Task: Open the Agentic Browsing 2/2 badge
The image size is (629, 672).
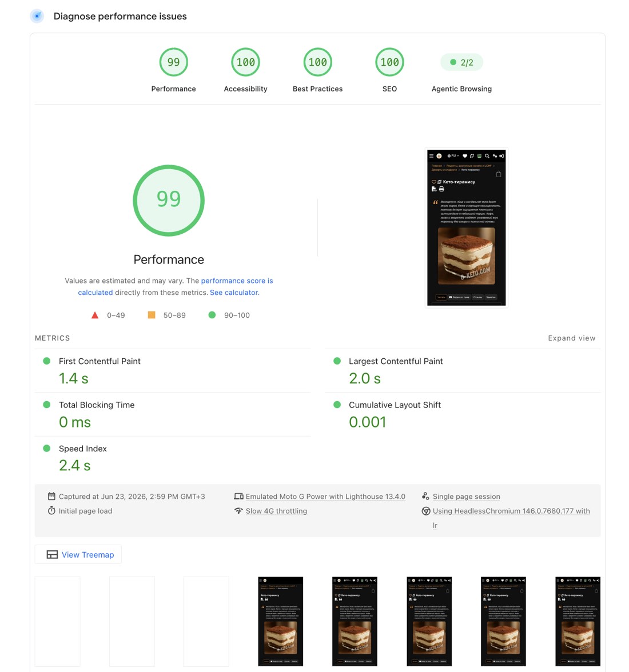Action: 462,63
